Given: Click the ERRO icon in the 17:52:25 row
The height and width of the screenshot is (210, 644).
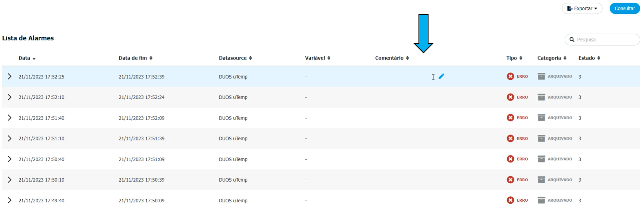Looking at the screenshot, I should (510, 76).
